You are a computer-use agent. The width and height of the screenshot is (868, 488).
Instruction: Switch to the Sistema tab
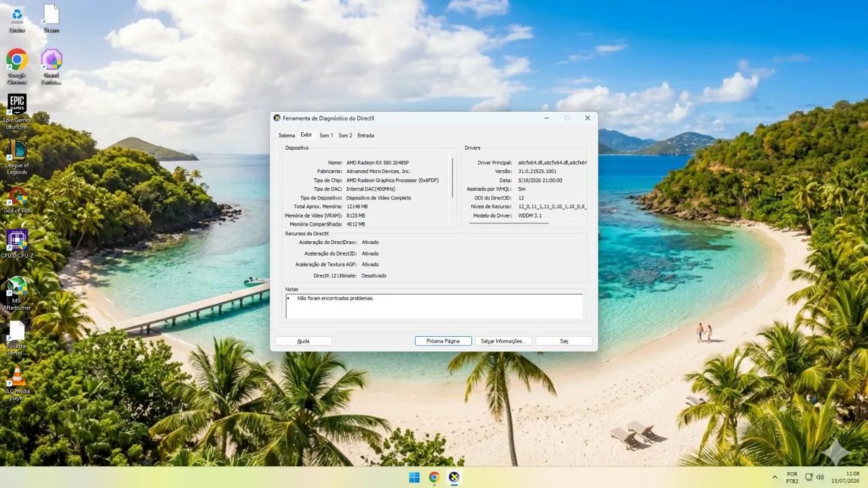[287, 136]
